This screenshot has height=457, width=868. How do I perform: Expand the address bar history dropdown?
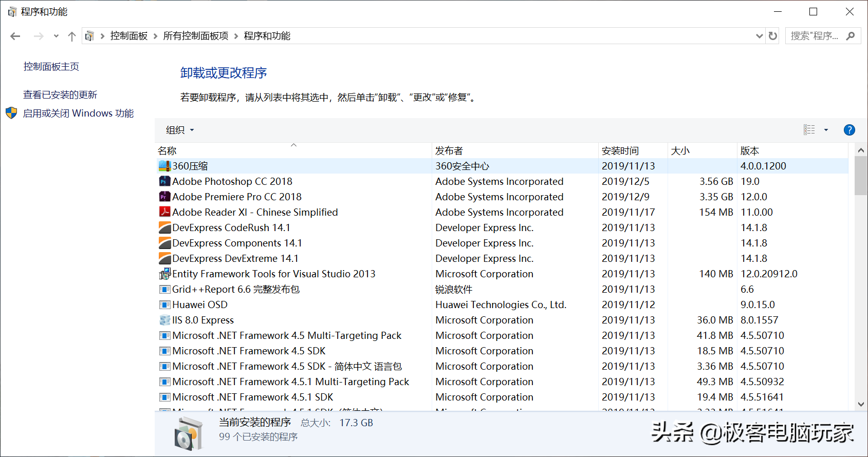pos(759,36)
